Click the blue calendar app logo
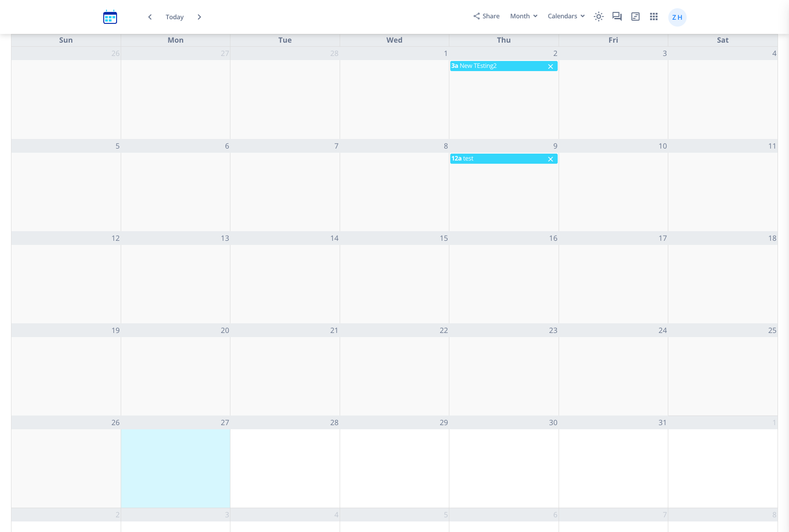The image size is (789, 532). [x=110, y=17]
